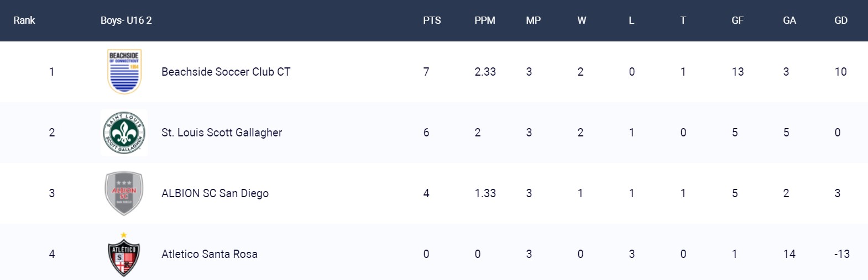Sort table by GA goals-against header

click(x=789, y=20)
